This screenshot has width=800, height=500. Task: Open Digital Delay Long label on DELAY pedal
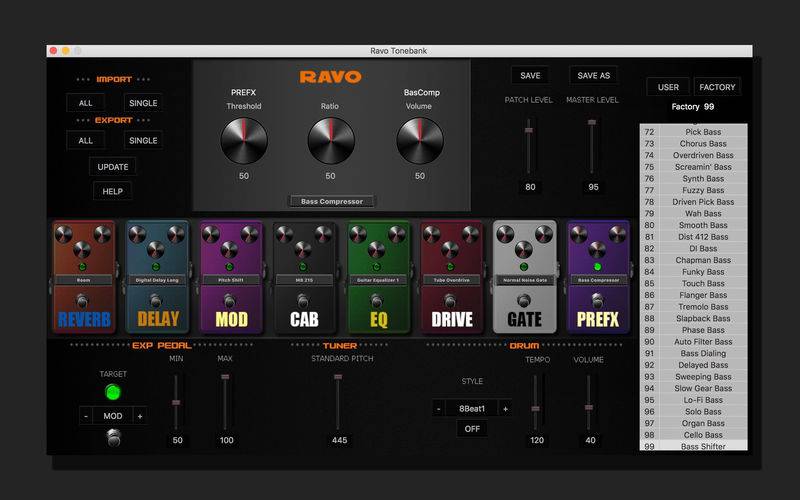pyautogui.click(x=157, y=280)
